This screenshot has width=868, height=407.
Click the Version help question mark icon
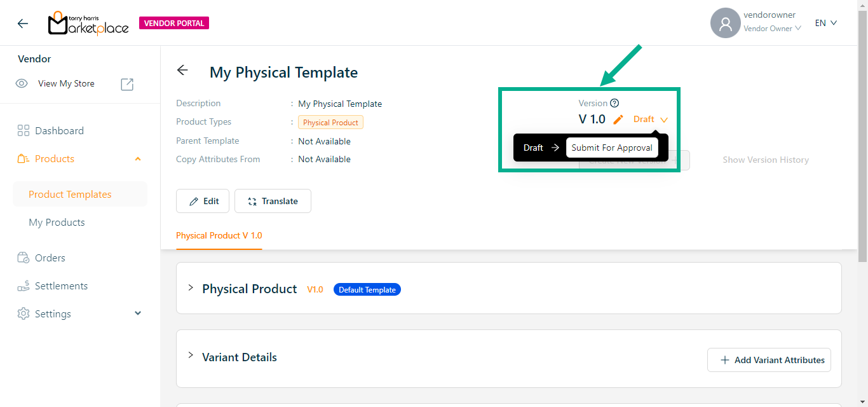pos(614,103)
